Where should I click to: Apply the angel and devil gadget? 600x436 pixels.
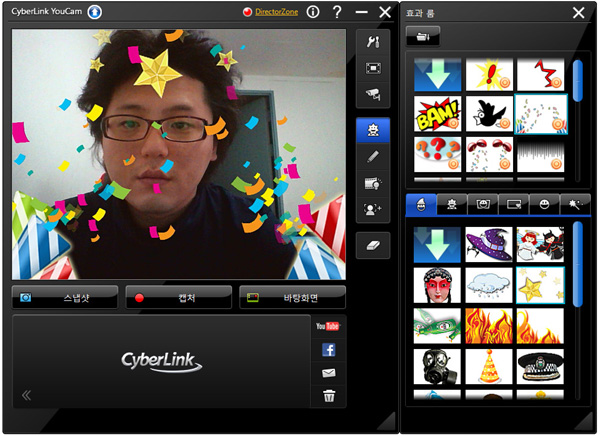click(540, 245)
